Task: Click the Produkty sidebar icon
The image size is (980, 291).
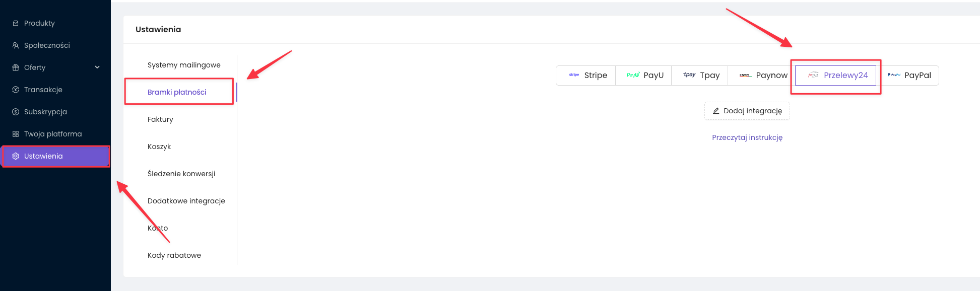Action: [x=16, y=23]
